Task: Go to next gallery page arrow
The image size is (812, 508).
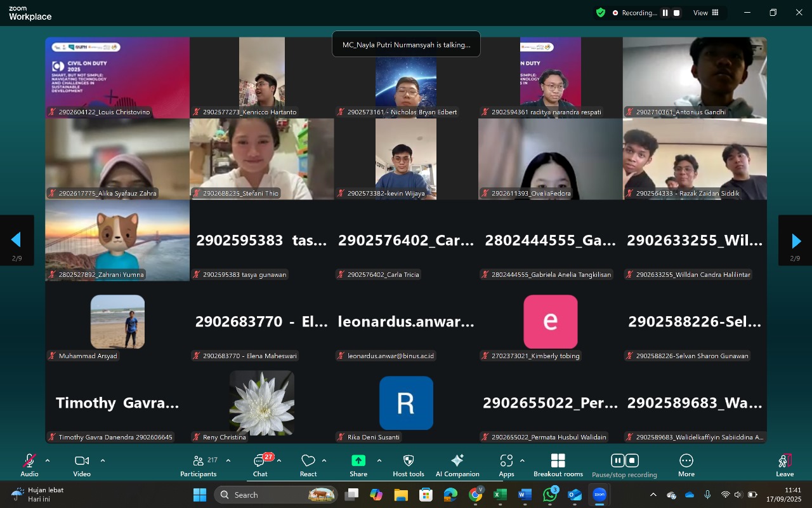Action: point(796,241)
